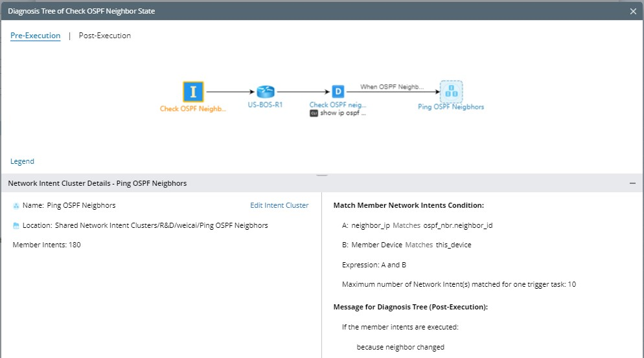Click the orange Intent 'I' node icon
This screenshot has width=644, height=358.
(193, 92)
